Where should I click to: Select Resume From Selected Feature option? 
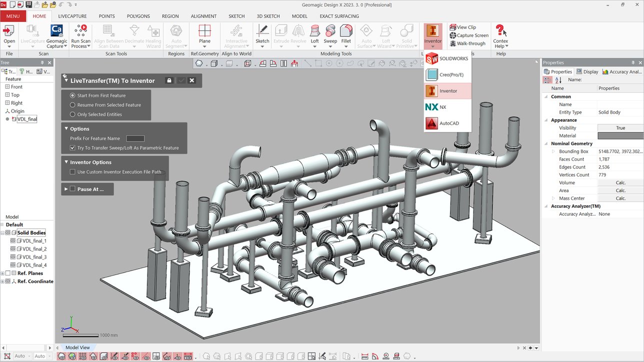coord(73,105)
